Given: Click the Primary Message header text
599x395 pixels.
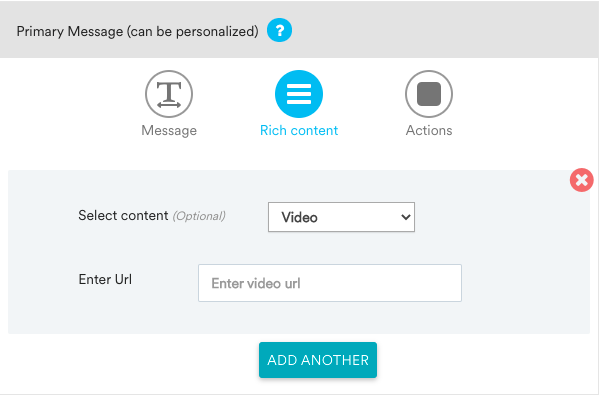Looking at the screenshot, I should pyautogui.click(x=138, y=31).
